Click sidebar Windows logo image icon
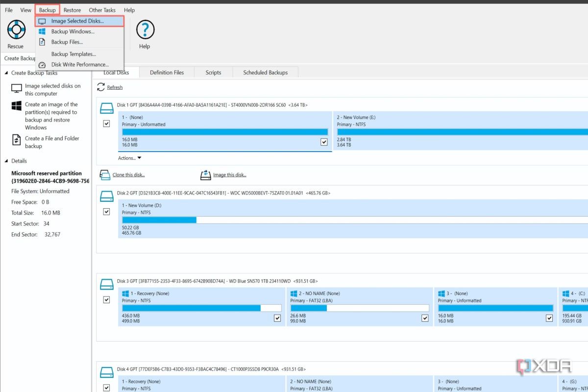 [17, 106]
